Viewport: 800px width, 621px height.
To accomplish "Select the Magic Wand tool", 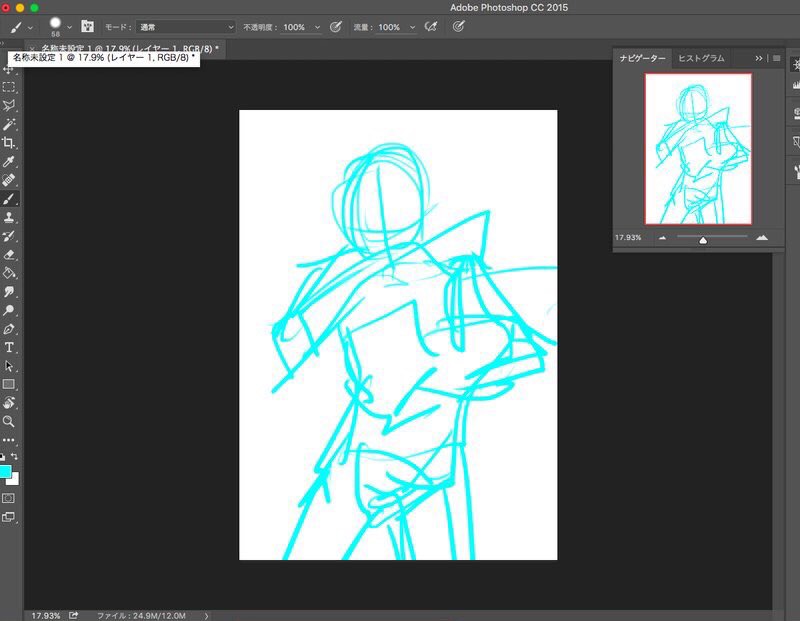I will point(9,124).
